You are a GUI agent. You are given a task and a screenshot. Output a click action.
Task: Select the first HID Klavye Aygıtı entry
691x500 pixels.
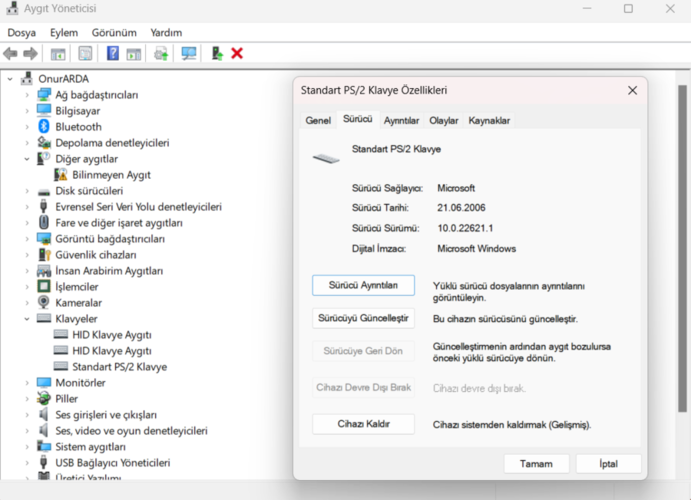click(111, 335)
